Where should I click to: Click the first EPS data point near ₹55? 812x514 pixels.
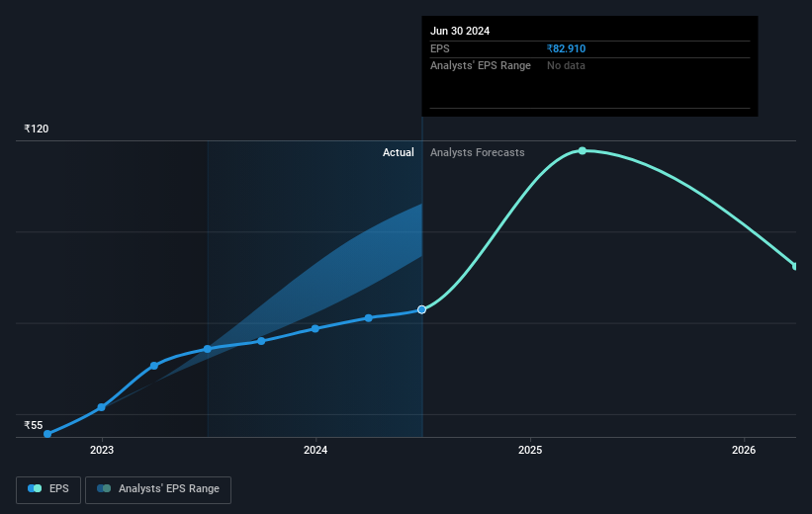point(47,434)
